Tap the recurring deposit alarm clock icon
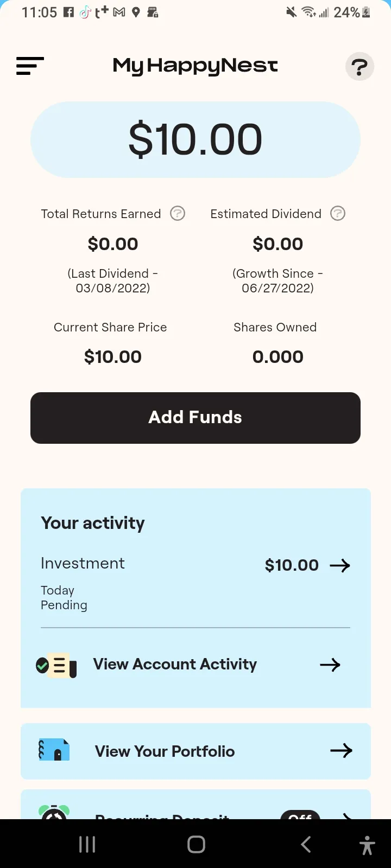 (x=54, y=812)
